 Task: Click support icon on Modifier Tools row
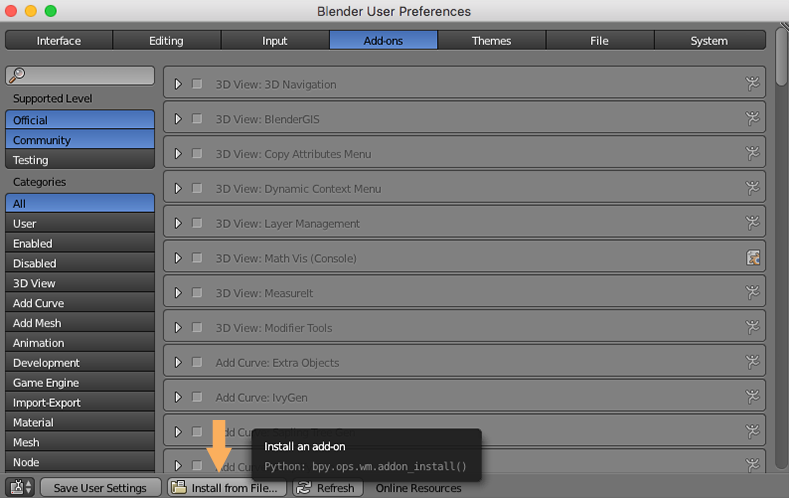[x=752, y=327]
